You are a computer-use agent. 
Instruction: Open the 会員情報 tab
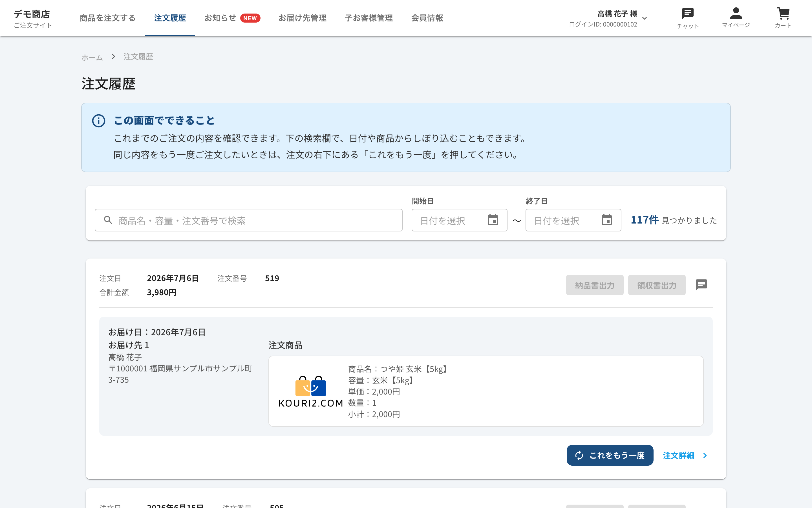(427, 18)
